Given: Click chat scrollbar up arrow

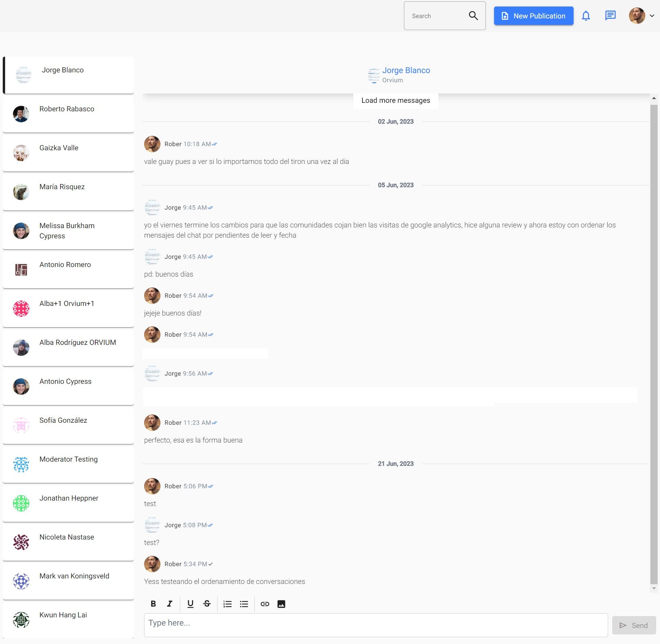Looking at the screenshot, I should [654, 98].
